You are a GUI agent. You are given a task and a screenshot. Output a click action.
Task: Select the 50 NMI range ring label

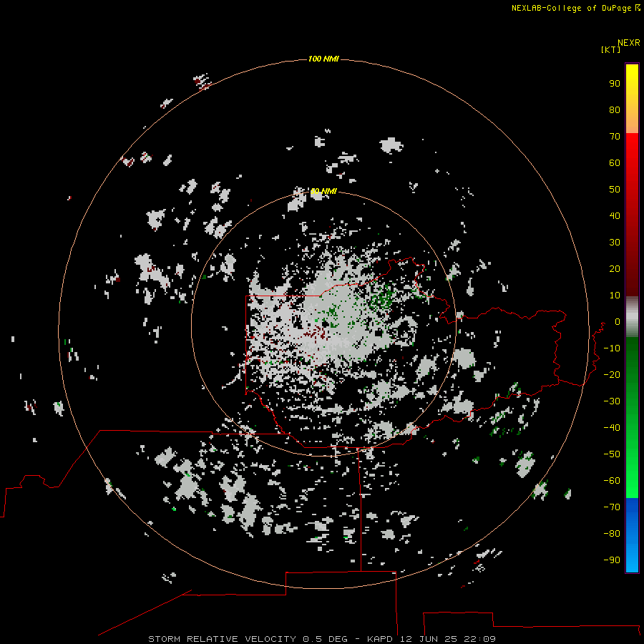[x=323, y=191]
